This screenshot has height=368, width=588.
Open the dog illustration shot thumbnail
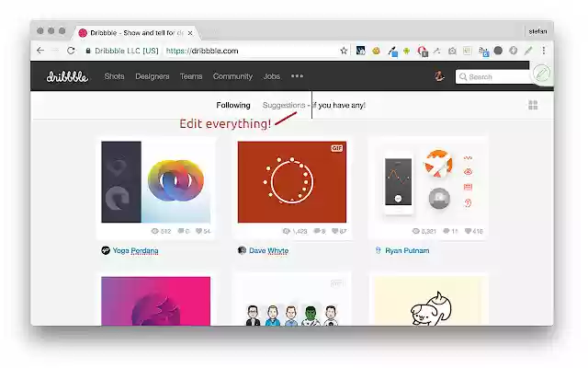(429, 301)
